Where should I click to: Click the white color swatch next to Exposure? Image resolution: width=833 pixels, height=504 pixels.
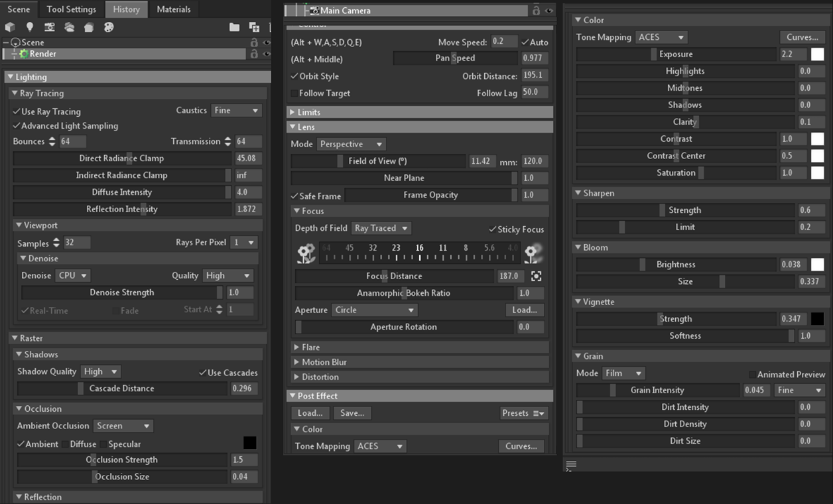[816, 54]
